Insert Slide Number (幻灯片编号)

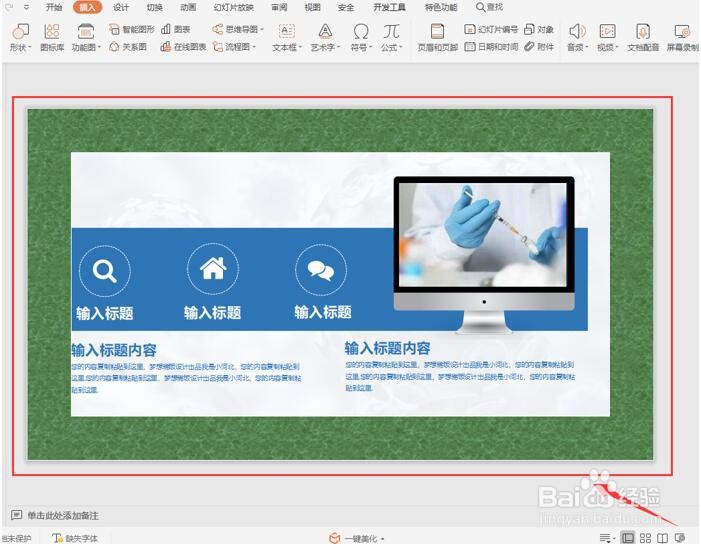pos(491,30)
